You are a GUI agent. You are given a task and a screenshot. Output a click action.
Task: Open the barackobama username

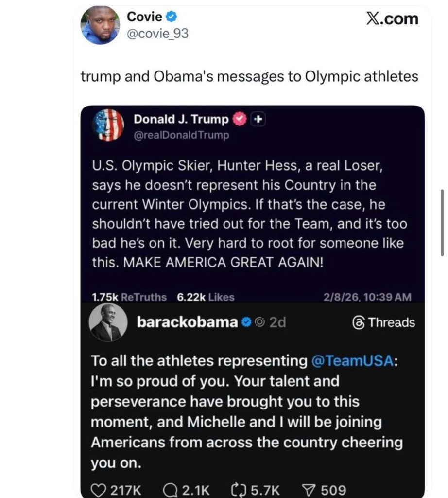[187, 322]
